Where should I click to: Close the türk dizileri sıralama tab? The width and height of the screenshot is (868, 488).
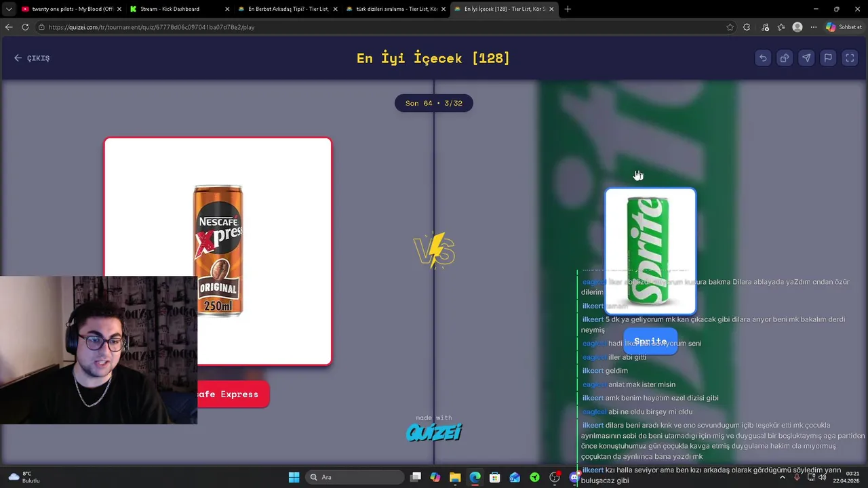pos(443,9)
